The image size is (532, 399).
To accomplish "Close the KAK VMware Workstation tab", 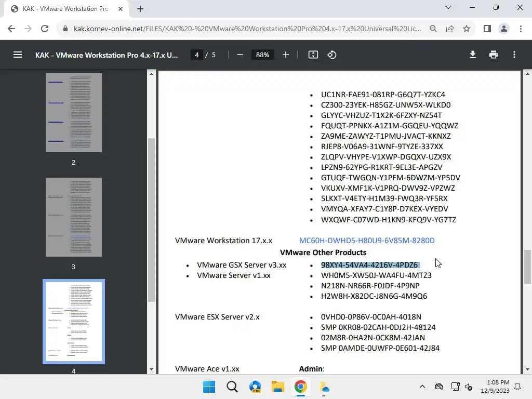I will tap(121, 9).
